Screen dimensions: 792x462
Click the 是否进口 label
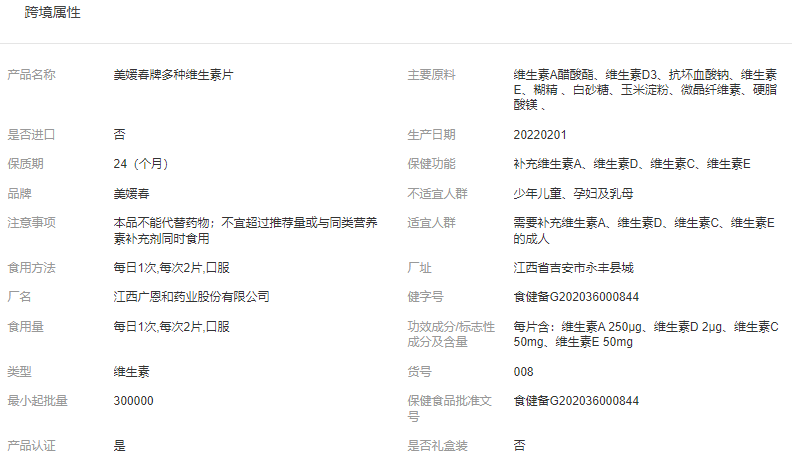(31, 135)
